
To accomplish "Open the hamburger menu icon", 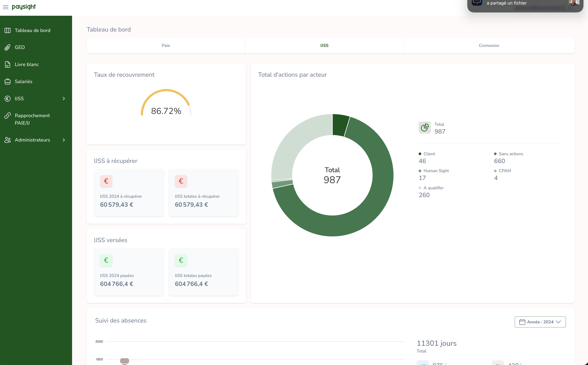I will coord(6,7).
